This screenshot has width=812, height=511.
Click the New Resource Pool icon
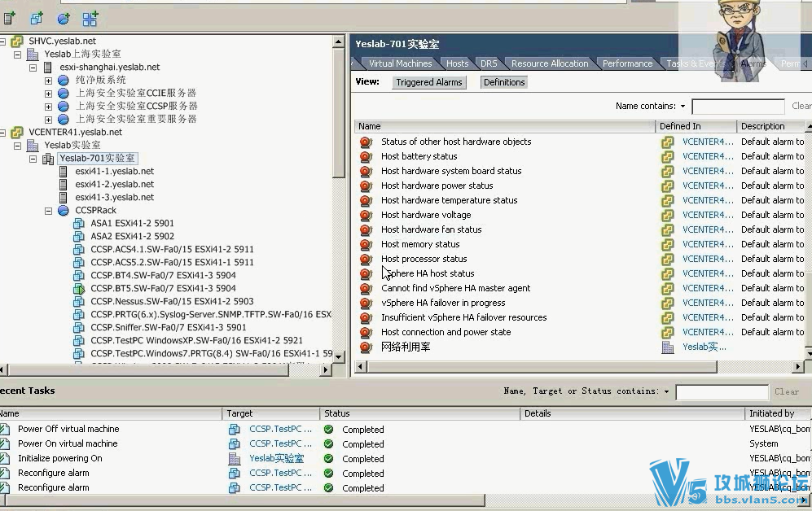pyautogui.click(x=63, y=17)
